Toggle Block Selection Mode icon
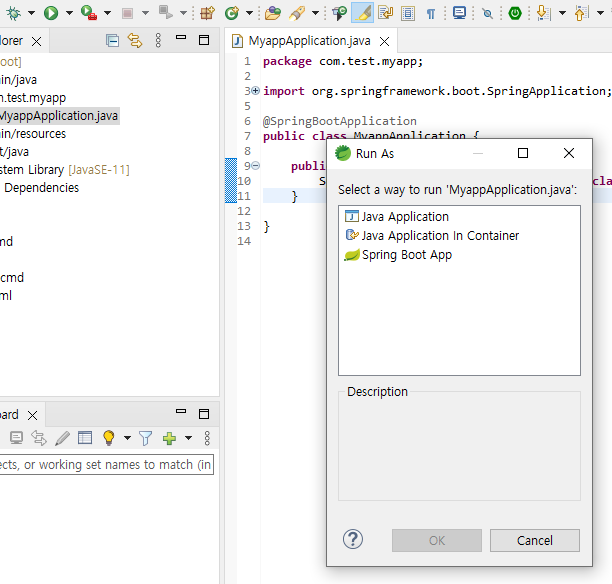The width and height of the screenshot is (612, 584). (x=408, y=14)
